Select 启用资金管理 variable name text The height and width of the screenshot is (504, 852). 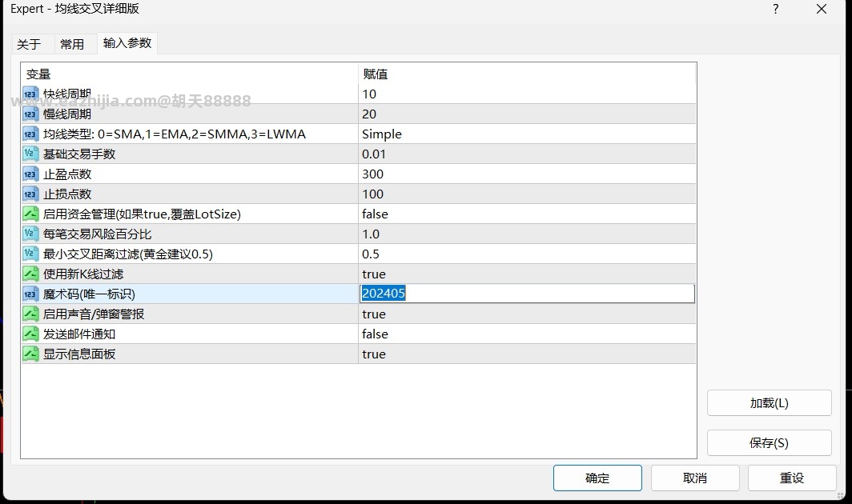pyautogui.click(x=142, y=214)
